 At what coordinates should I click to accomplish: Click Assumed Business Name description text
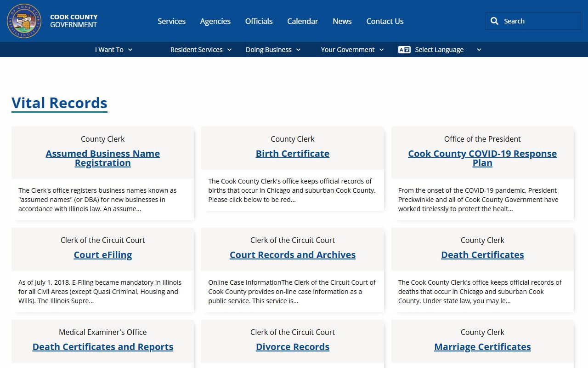97,200
